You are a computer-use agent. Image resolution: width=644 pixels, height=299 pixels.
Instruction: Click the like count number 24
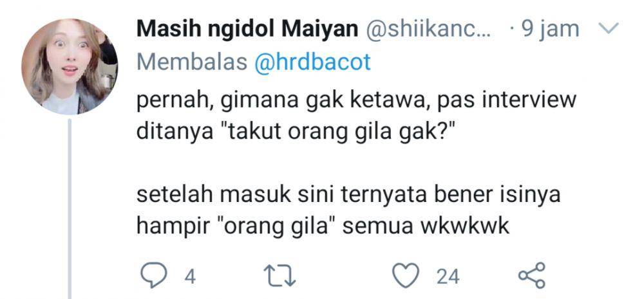[448, 277]
